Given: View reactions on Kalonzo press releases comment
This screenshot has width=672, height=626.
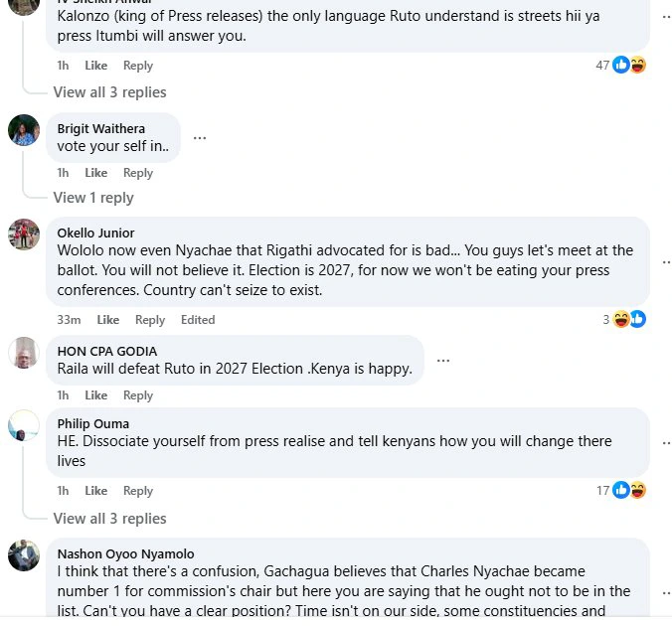Looking at the screenshot, I should click(x=628, y=65).
